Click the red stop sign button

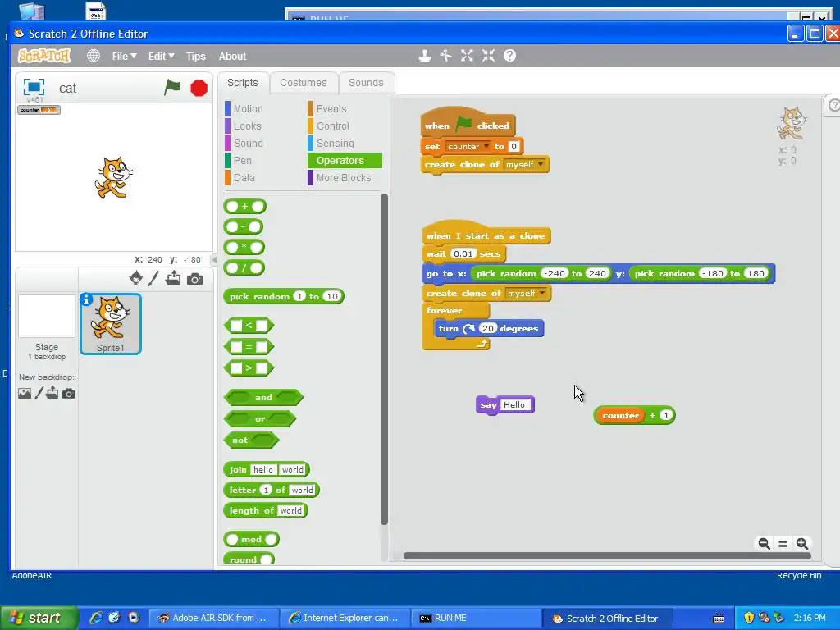point(199,88)
